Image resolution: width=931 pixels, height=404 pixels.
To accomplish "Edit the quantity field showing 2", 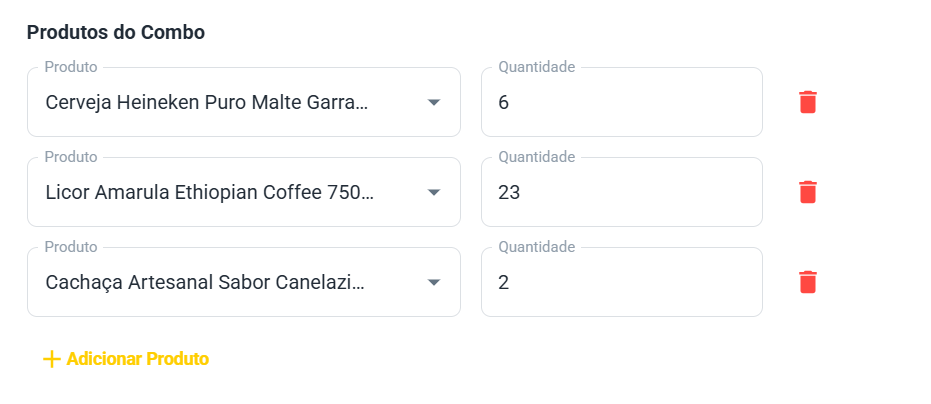I will (x=620, y=282).
